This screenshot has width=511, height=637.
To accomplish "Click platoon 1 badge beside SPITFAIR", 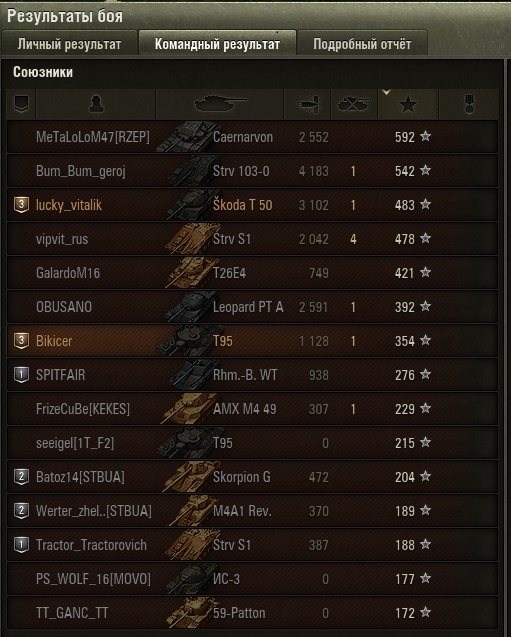I will pyautogui.click(x=21, y=375).
